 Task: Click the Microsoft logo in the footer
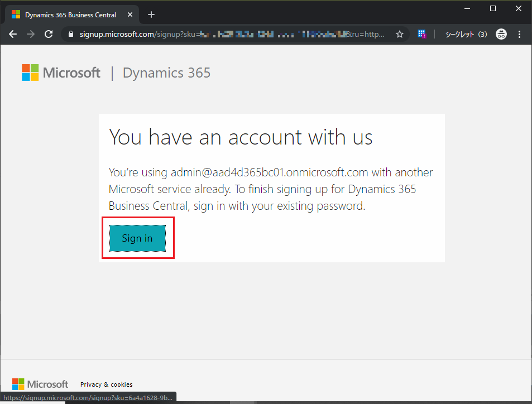point(40,384)
